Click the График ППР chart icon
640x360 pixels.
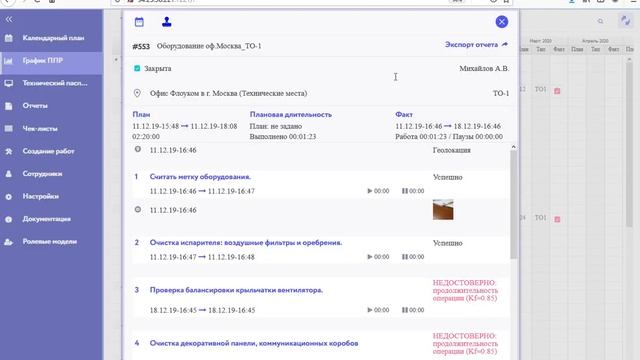(x=9, y=61)
